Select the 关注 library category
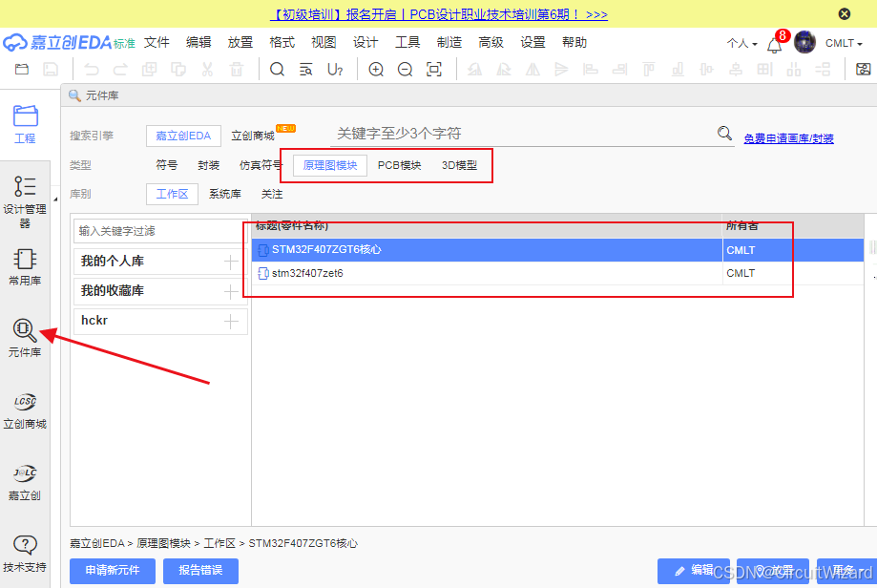The image size is (877, 588). 272,194
